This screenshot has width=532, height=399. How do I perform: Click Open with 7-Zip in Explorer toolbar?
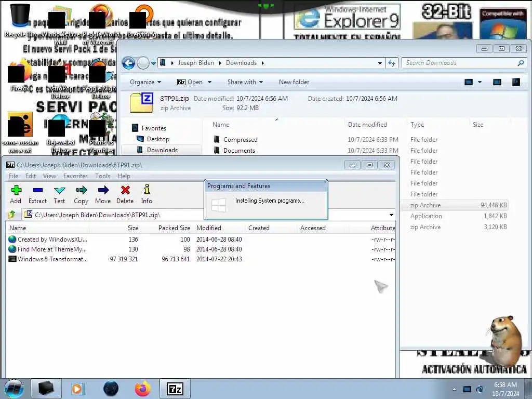pyautogui.click(x=190, y=82)
